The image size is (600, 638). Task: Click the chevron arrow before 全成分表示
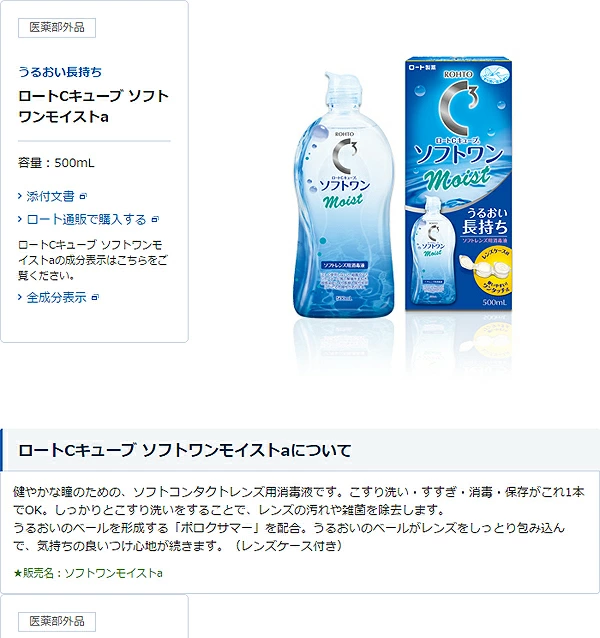[x=20, y=297]
